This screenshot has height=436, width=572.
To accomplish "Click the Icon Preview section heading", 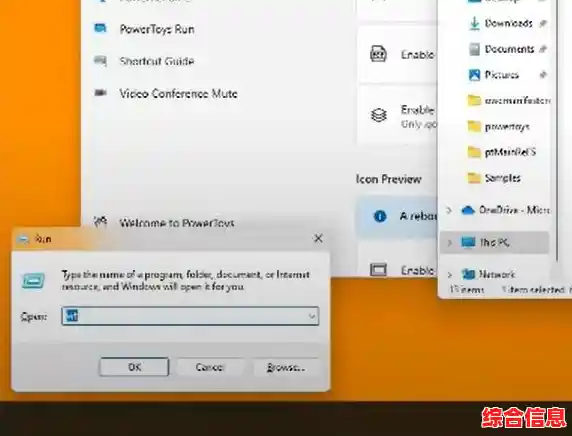I will 389,179.
